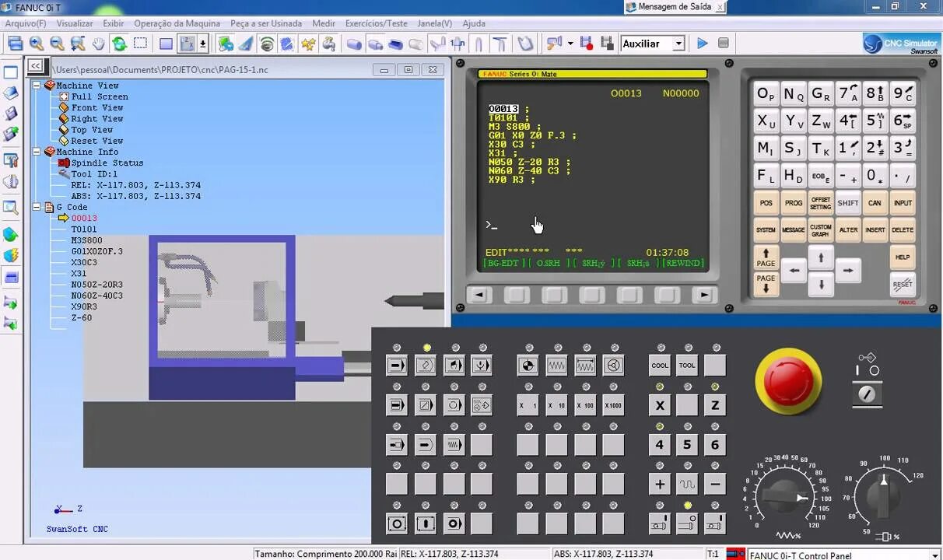Toggle the TOOL key on machine panel
Screen dimensions: 943x560
click(x=687, y=365)
